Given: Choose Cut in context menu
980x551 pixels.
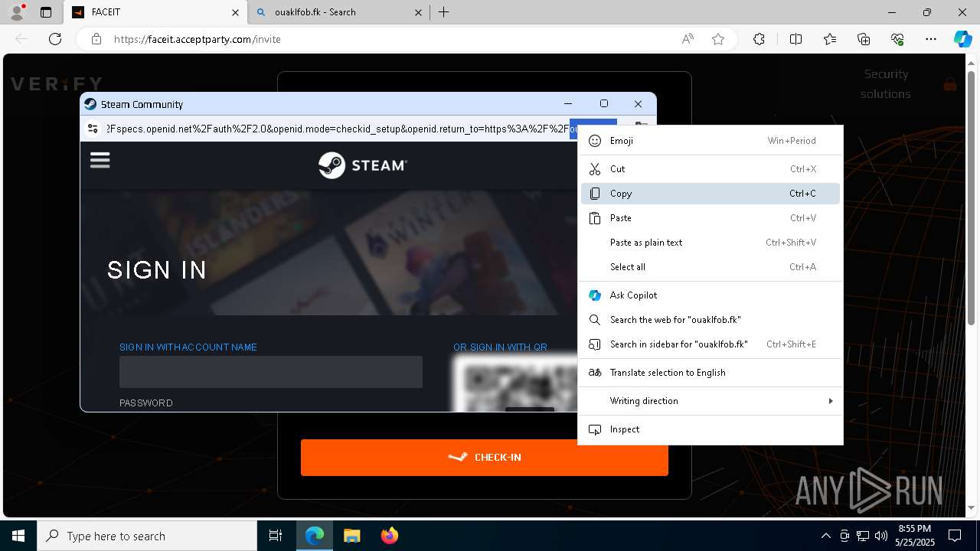Looking at the screenshot, I should (710, 169).
